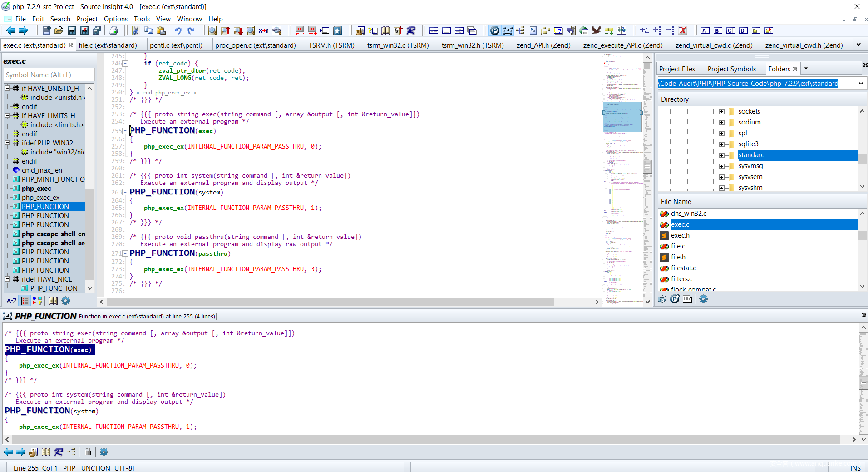Click the Print icon in the toolbar

click(113, 30)
